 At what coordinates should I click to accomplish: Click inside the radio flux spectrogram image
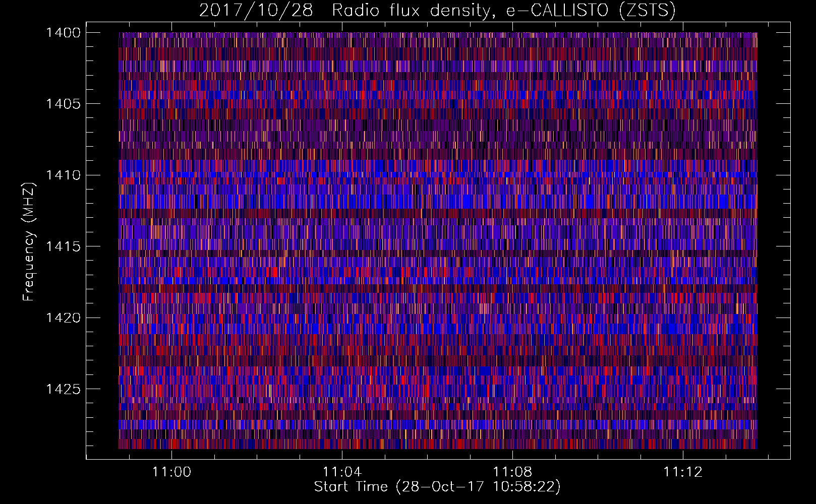(x=438, y=240)
